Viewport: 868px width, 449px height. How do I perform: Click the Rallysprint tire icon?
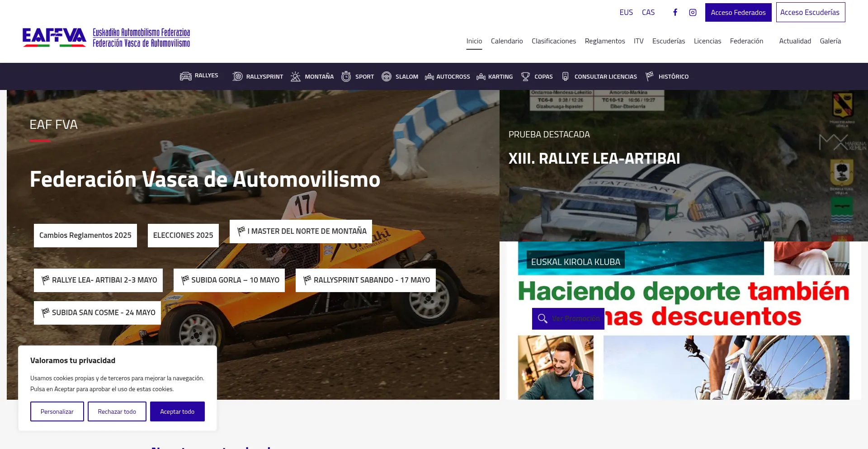[237, 76]
